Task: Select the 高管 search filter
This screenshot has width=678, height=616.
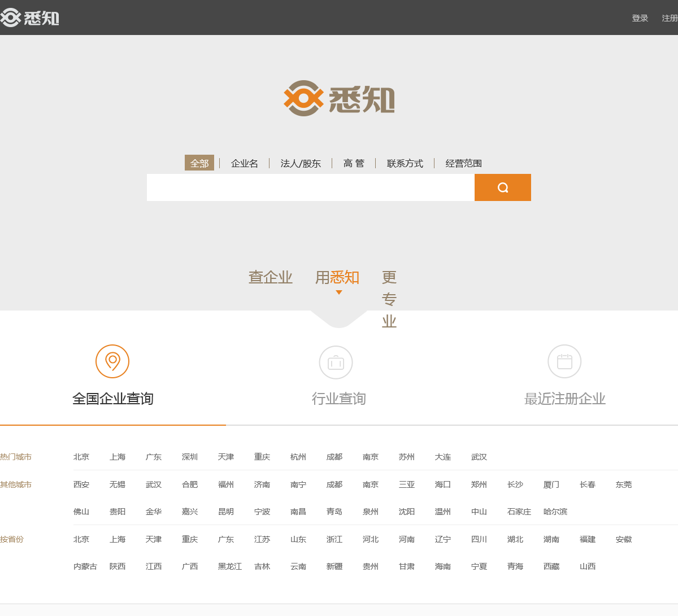Action: coord(354,163)
